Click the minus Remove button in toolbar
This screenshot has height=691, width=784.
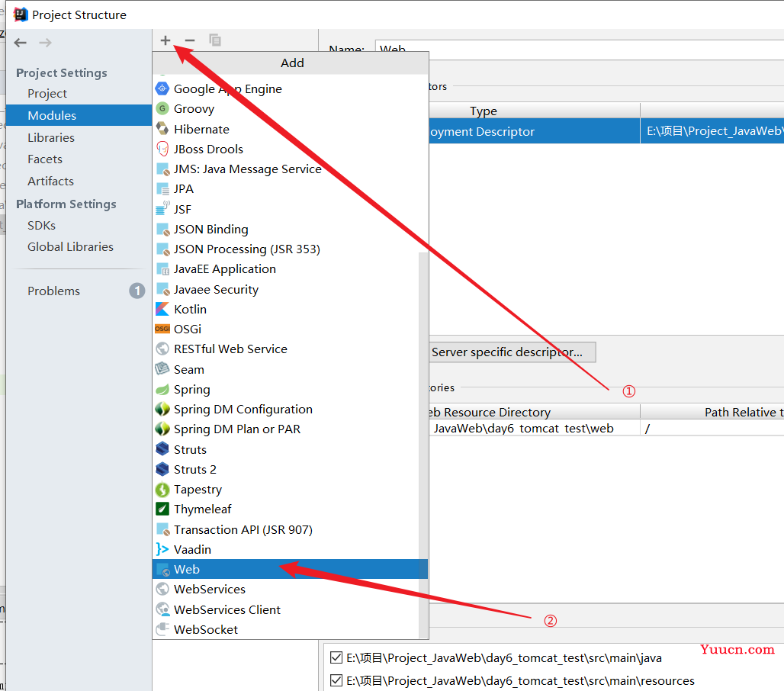[x=189, y=40]
